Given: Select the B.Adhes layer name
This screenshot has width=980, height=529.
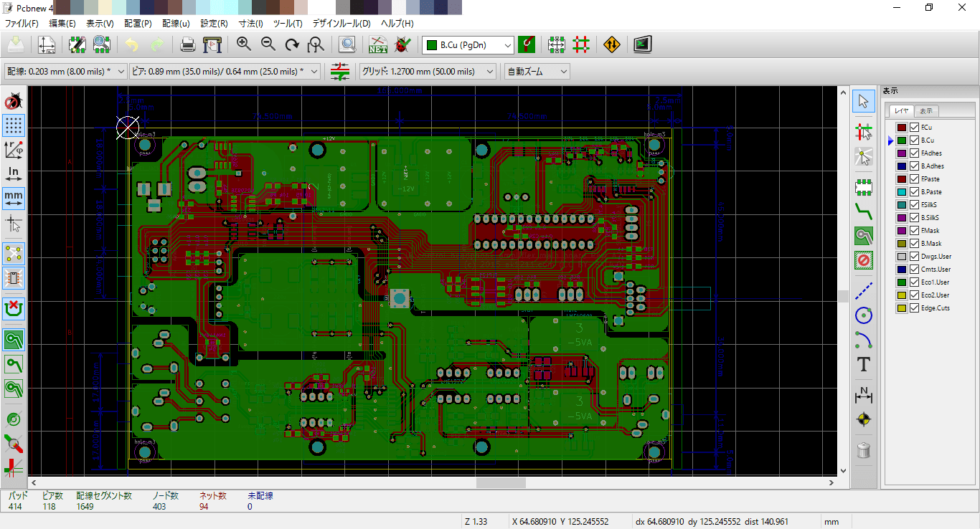Looking at the screenshot, I should click(x=933, y=166).
